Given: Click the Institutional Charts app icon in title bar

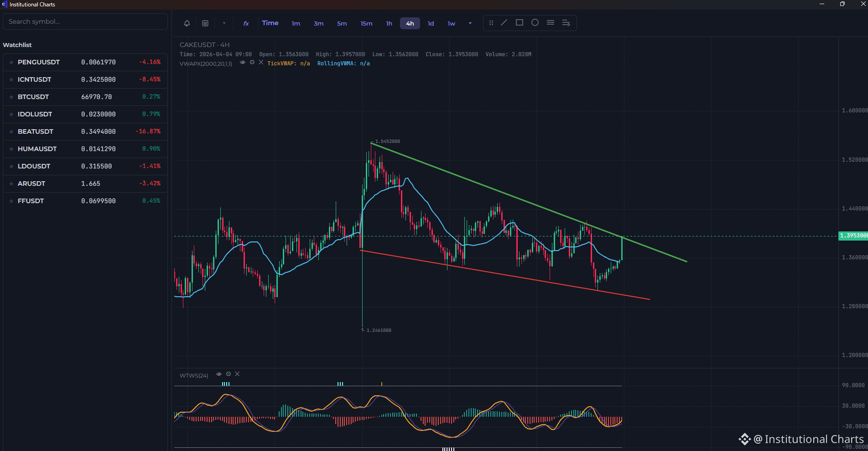Looking at the screenshot, I should [x=4, y=4].
